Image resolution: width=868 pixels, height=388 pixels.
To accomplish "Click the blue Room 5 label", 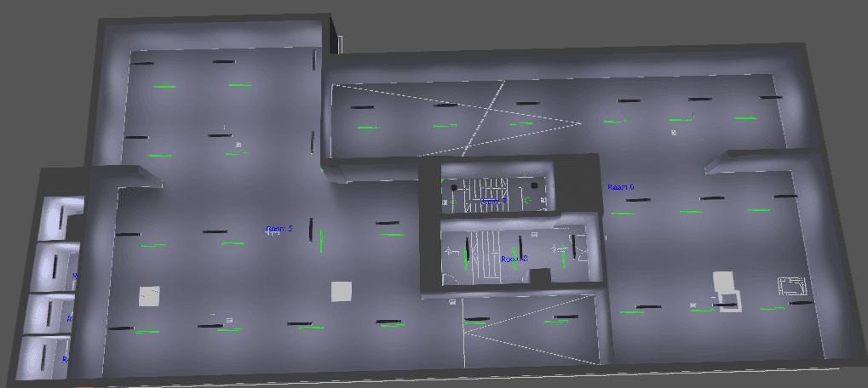I will click(279, 228).
